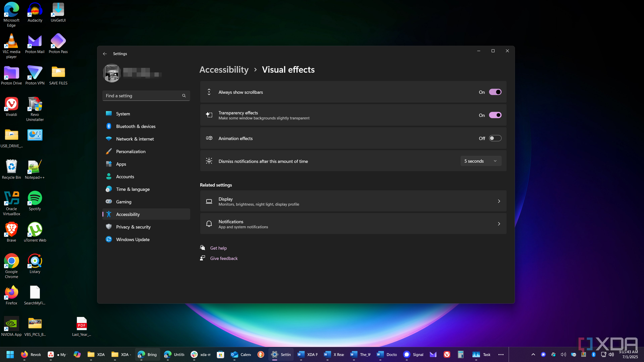Select NVIDIA App desktop icon
644x362 pixels.
pos(11,327)
